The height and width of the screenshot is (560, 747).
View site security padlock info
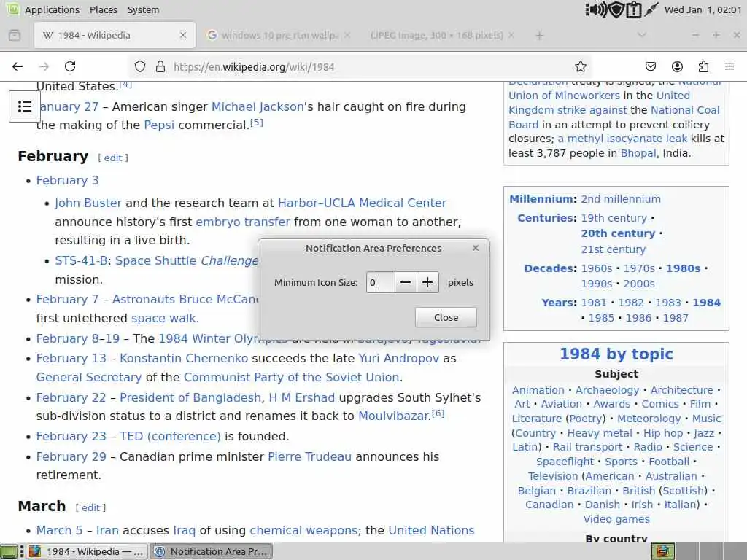click(x=160, y=66)
